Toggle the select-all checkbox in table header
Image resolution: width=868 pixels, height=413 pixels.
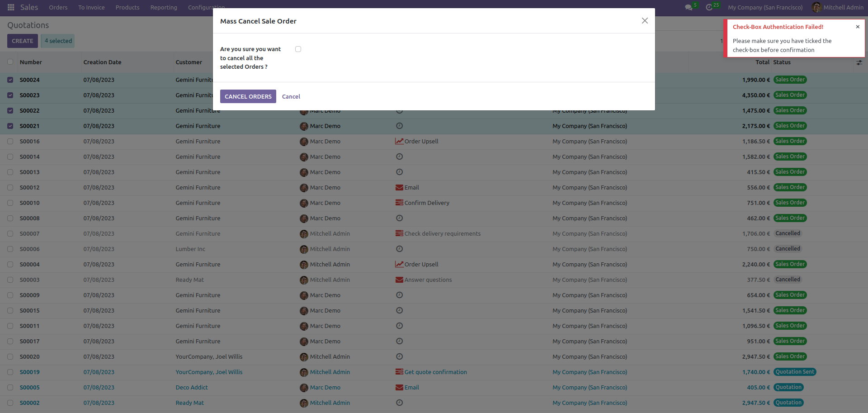tap(10, 62)
